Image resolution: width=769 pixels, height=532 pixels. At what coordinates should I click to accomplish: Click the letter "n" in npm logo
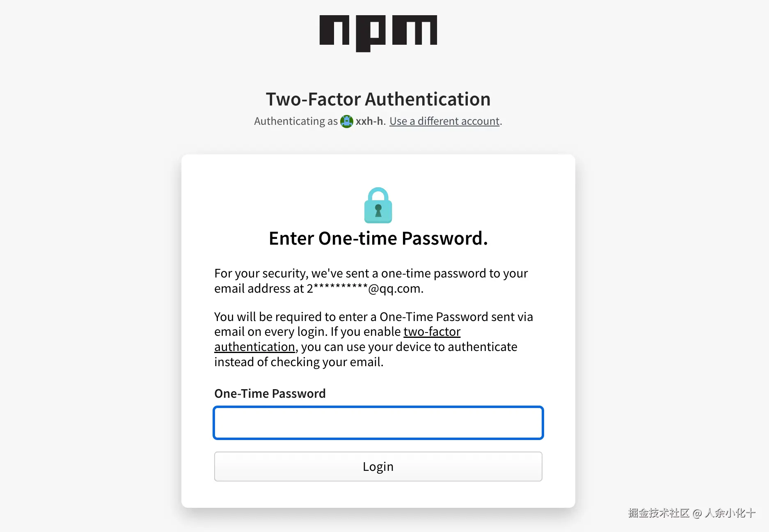[x=334, y=30]
